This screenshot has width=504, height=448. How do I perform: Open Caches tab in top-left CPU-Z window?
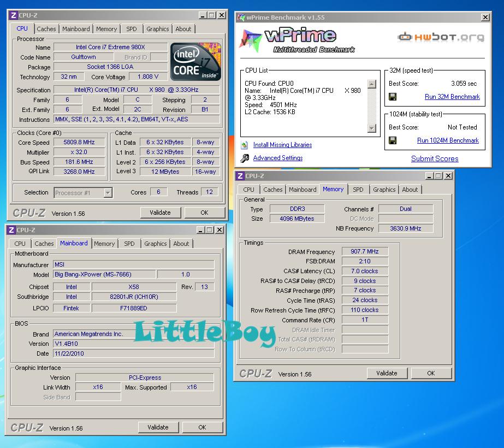pyautogui.click(x=46, y=29)
